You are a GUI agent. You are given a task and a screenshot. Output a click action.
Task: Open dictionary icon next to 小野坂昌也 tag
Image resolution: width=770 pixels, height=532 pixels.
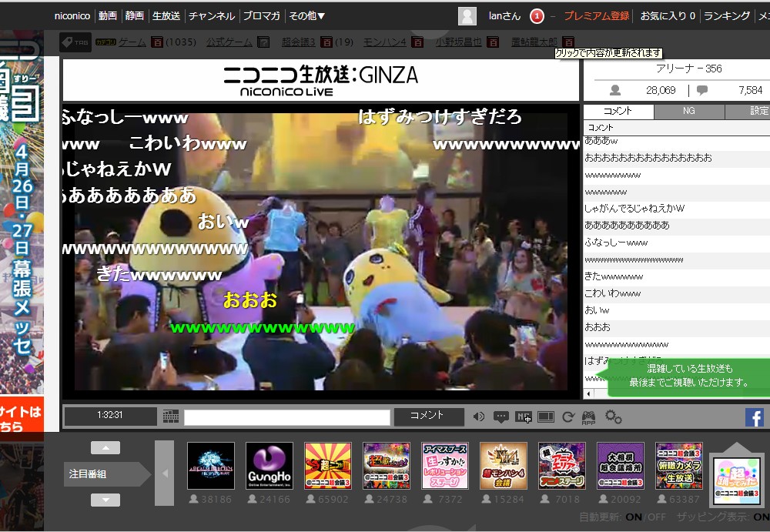click(493, 42)
